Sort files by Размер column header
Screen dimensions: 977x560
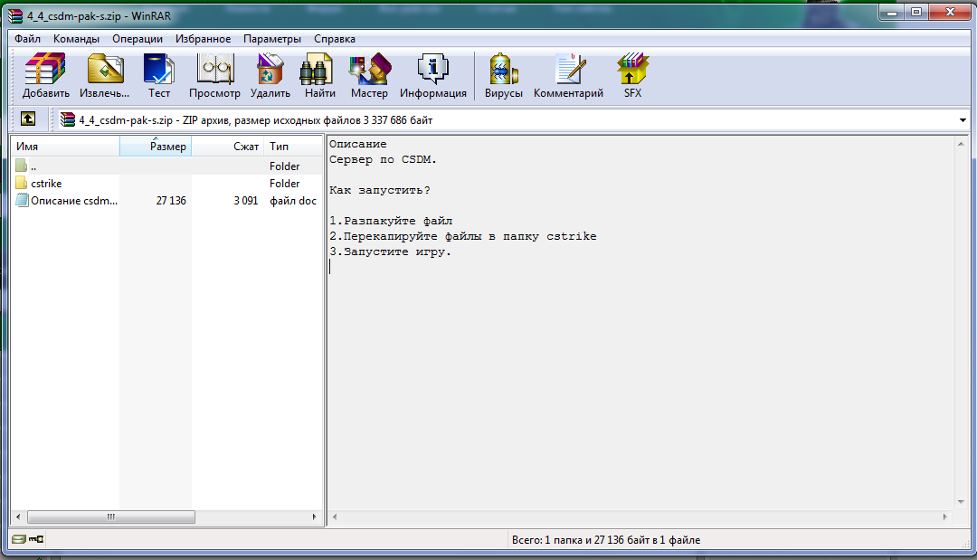[x=156, y=147]
